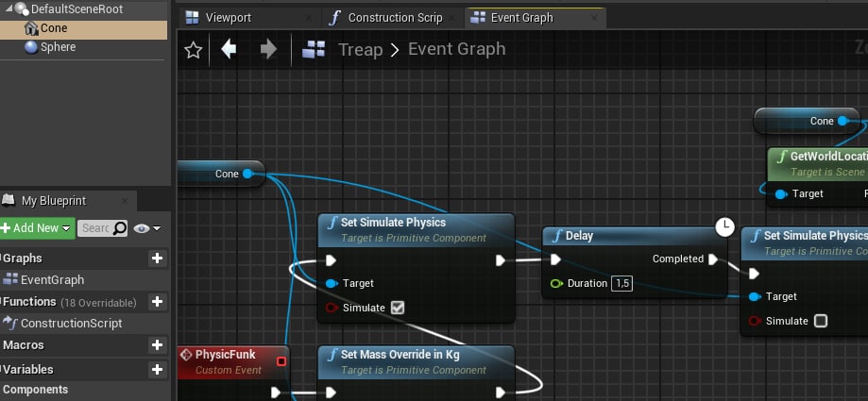868x401 pixels.
Task: Click the Delay Duration value field
Action: tap(621, 284)
